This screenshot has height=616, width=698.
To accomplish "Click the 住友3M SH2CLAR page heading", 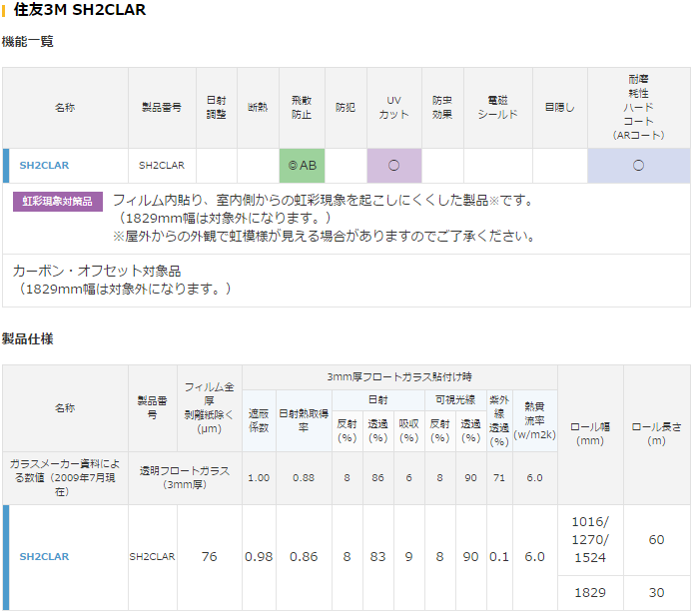I will (79, 10).
